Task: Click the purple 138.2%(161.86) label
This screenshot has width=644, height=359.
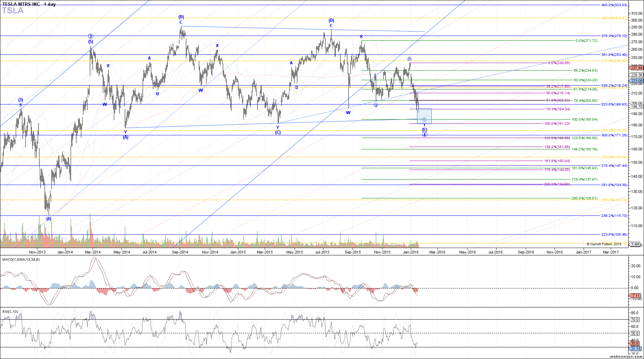Action: 557,147
